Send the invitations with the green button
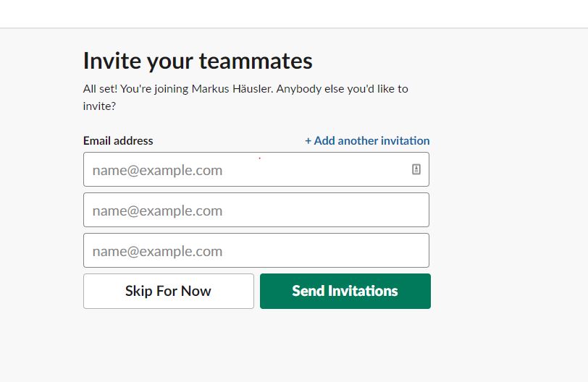 [345, 291]
